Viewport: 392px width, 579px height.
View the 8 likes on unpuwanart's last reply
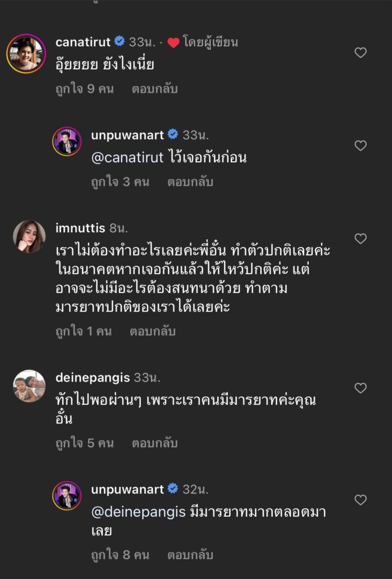point(120,555)
